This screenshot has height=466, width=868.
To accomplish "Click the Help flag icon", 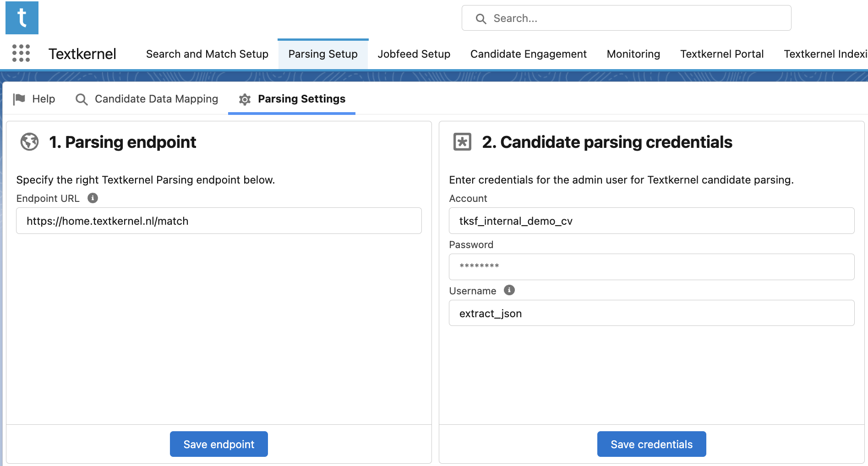I will pyautogui.click(x=19, y=99).
